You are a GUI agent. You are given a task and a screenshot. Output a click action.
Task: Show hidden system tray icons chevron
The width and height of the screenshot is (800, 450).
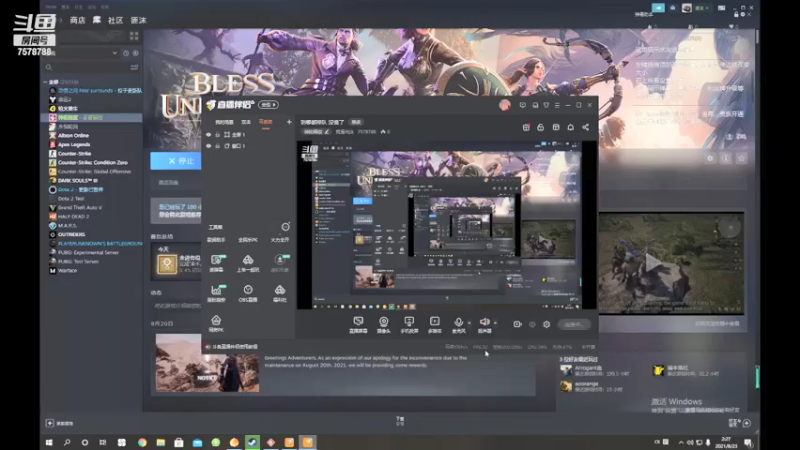(x=681, y=442)
